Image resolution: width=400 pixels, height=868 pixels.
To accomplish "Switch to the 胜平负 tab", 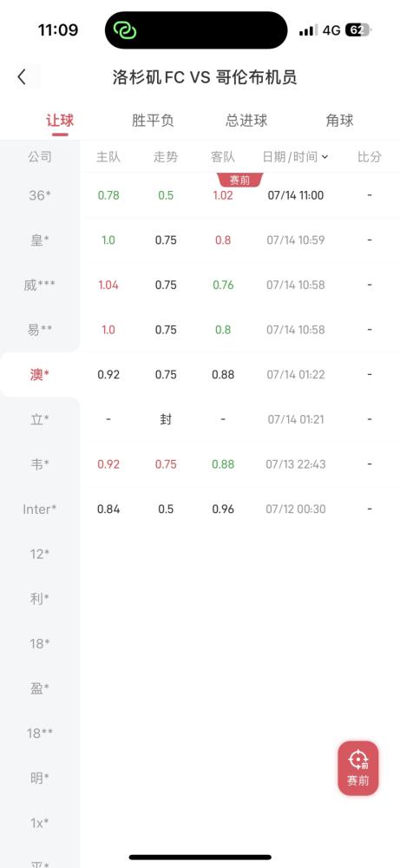I will click(153, 121).
